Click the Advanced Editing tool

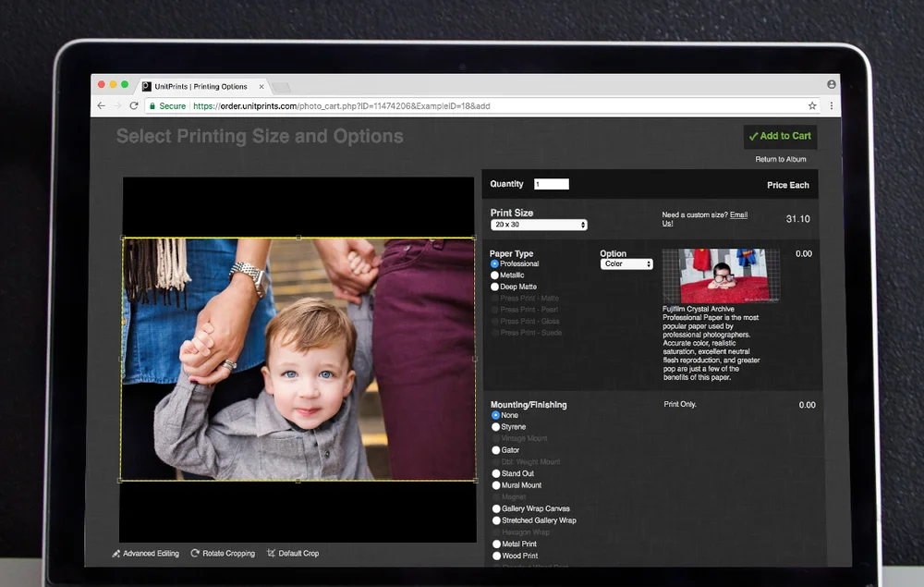(x=145, y=554)
